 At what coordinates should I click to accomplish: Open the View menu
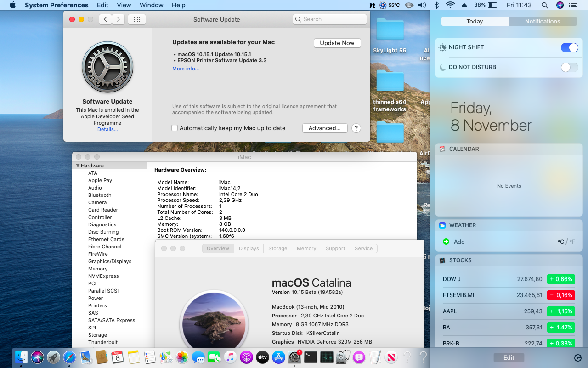point(124,5)
